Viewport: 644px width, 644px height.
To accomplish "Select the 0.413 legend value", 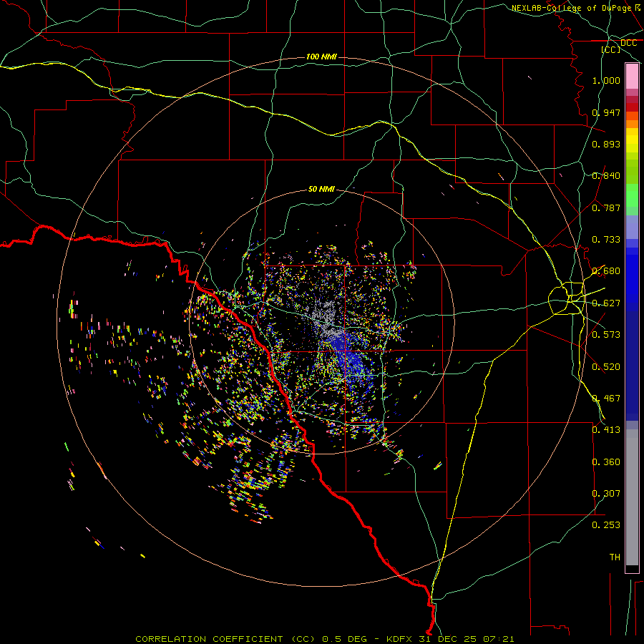I will (606, 430).
